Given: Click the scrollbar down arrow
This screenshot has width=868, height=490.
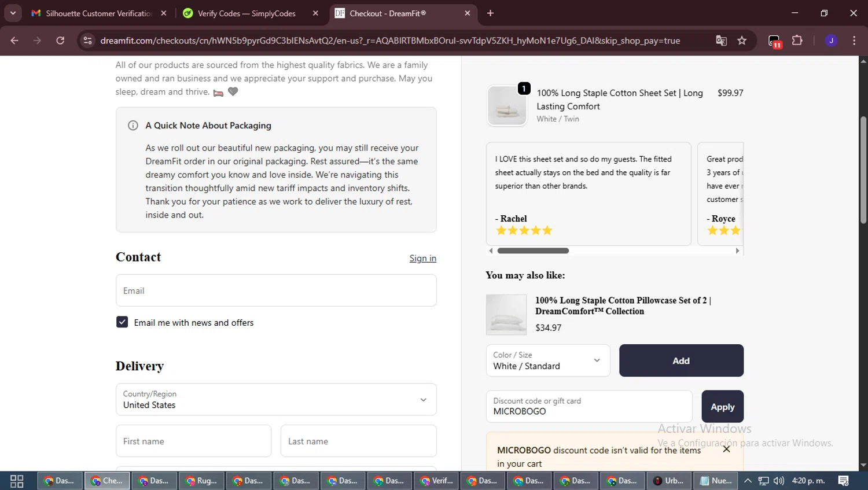Looking at the screenshot, I should (x=863, y=465).
